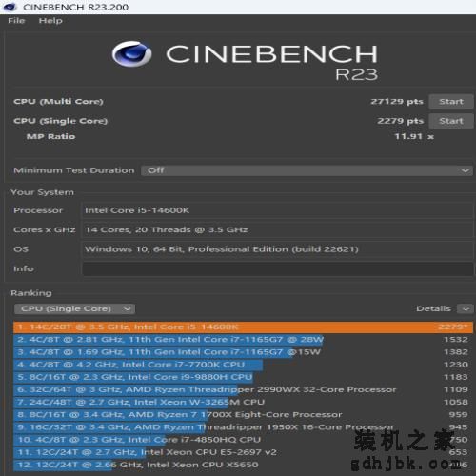Select the Intel Core i9-9880H ranking row

click(x=244, y=377)
